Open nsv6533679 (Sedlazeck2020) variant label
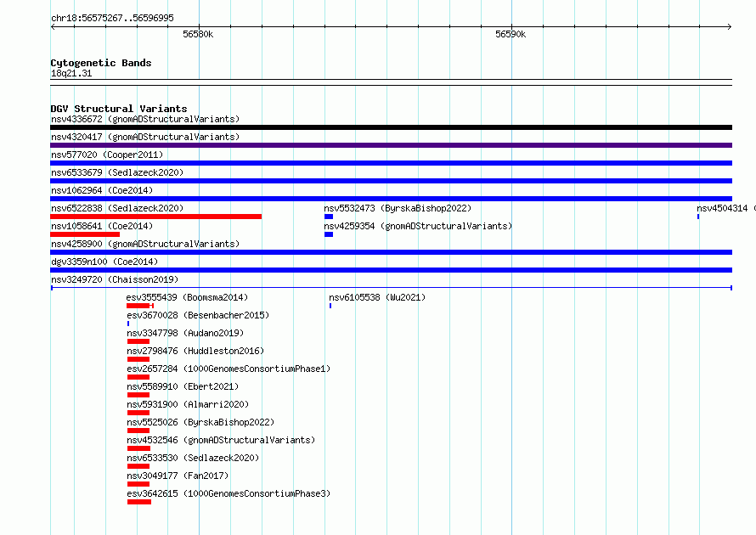756x535 pixels. click(117, 172)
